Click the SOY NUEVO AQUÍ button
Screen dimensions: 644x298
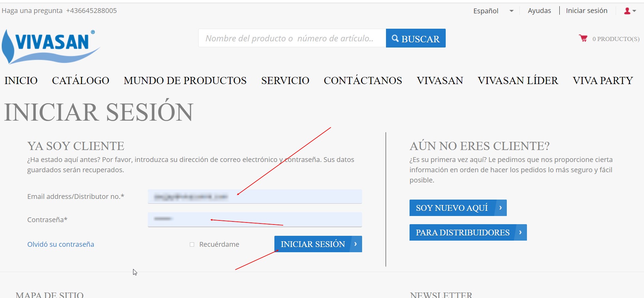coord(458,208)
